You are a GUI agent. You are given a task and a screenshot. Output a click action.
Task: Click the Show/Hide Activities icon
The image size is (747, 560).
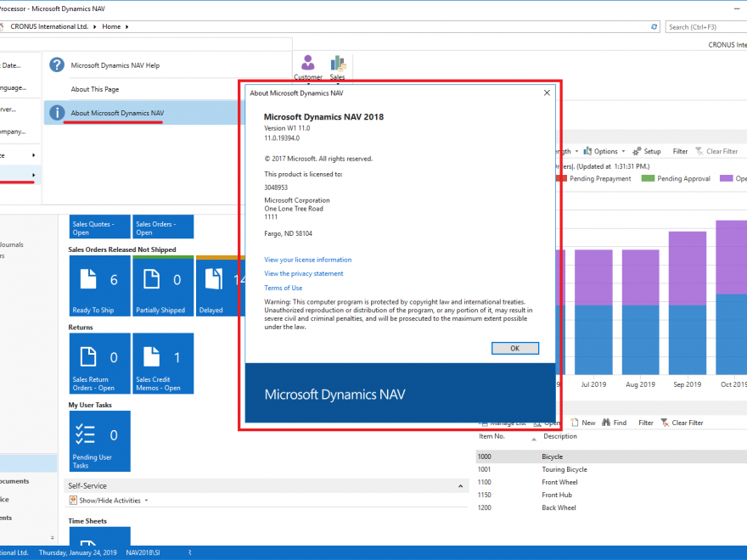click(73, 500)
